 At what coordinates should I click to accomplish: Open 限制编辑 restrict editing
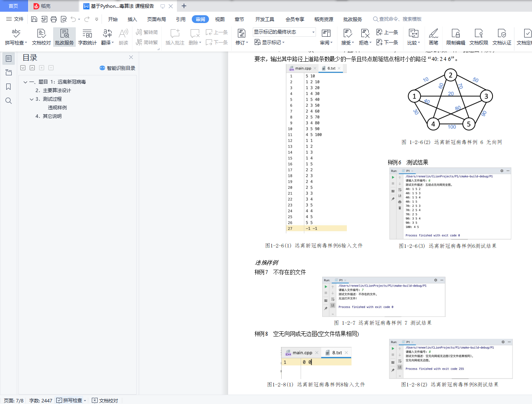[x=456, y=37]
